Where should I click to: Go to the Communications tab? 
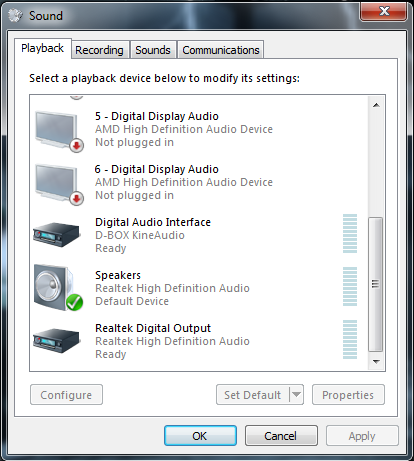pos(221,50)
